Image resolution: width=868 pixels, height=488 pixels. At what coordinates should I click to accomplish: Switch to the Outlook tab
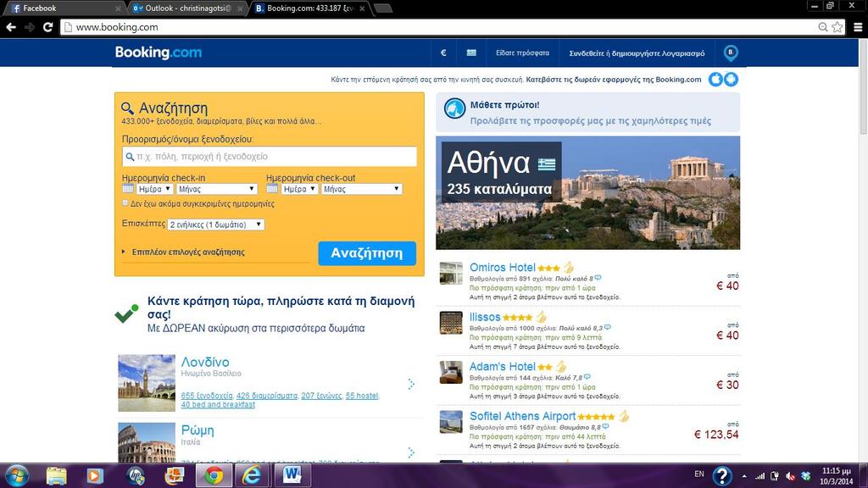coord(186,8)
